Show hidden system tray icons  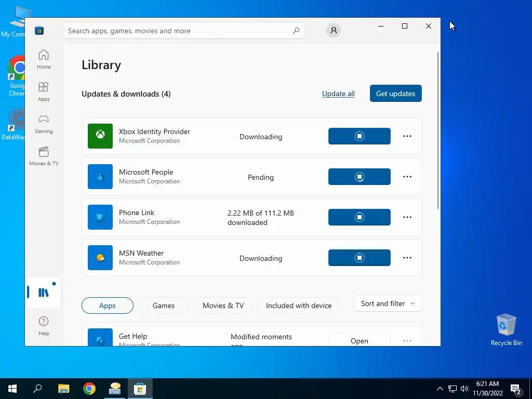click(440, 389)
